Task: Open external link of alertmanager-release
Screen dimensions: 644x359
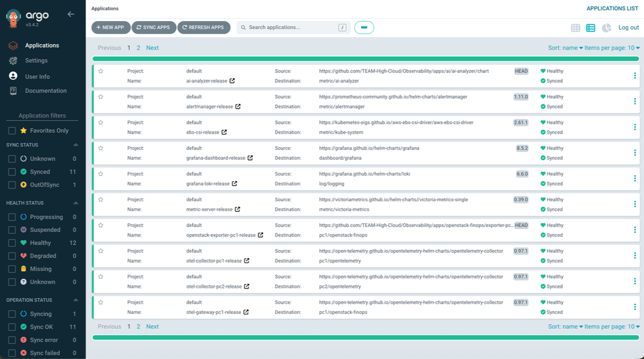Action: (238, 107)
